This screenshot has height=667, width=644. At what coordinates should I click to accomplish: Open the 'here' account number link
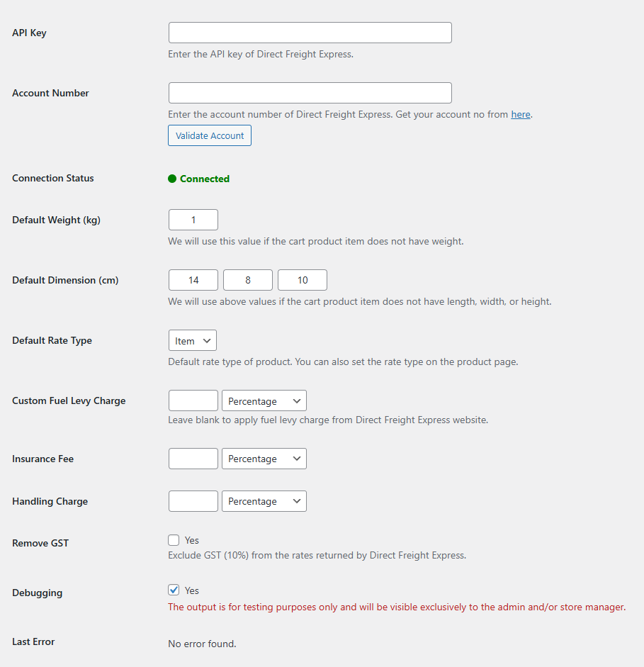pos(520,114)
